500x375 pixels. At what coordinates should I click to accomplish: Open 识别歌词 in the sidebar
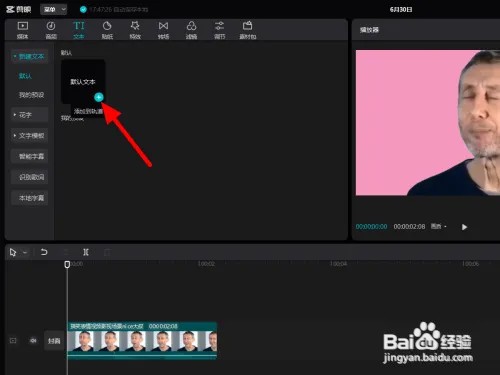(29, 177)
